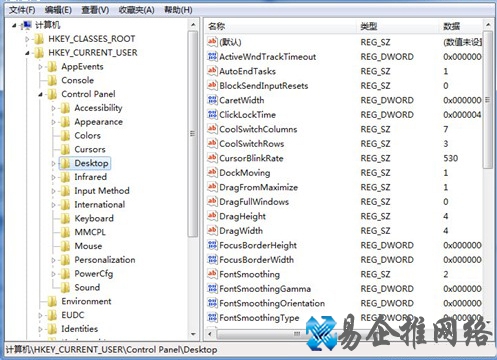Image resolution: width=497 pixels, height=360 pixels.
Task: Click the AutoEndTasks string icon
Action: 212,71
